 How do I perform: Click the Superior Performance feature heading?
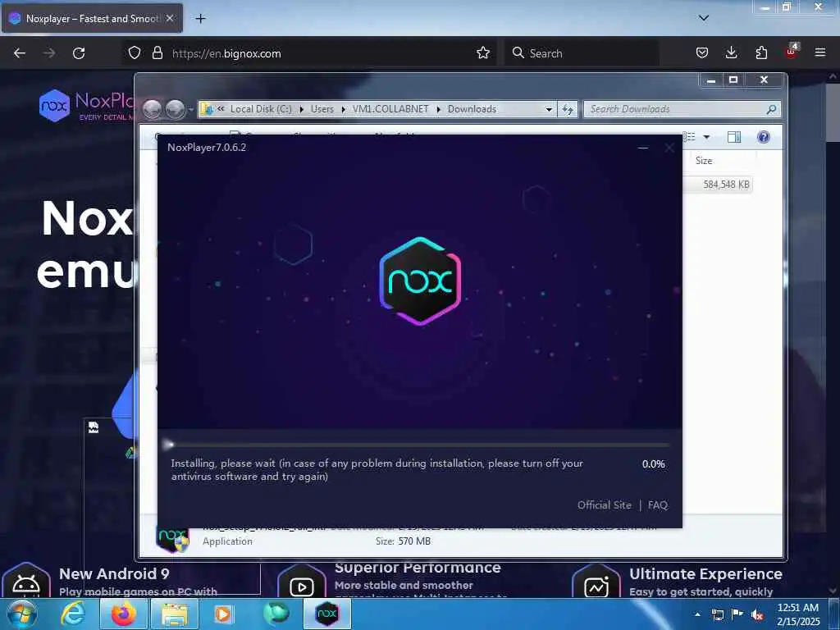pos(418,568)
